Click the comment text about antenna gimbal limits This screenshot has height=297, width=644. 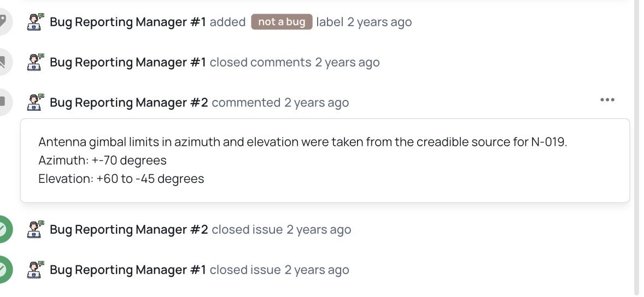click(302, 142)
